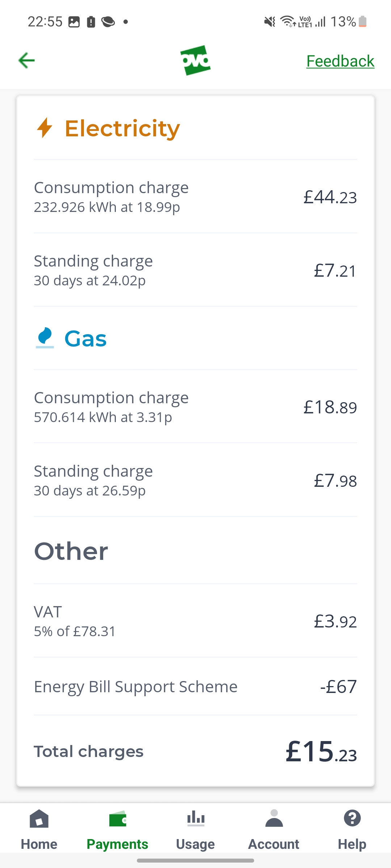Viewport: 391px width, 868px height.
Task: Tap the Total charges amount £15.23
Action: coord(321,752)
